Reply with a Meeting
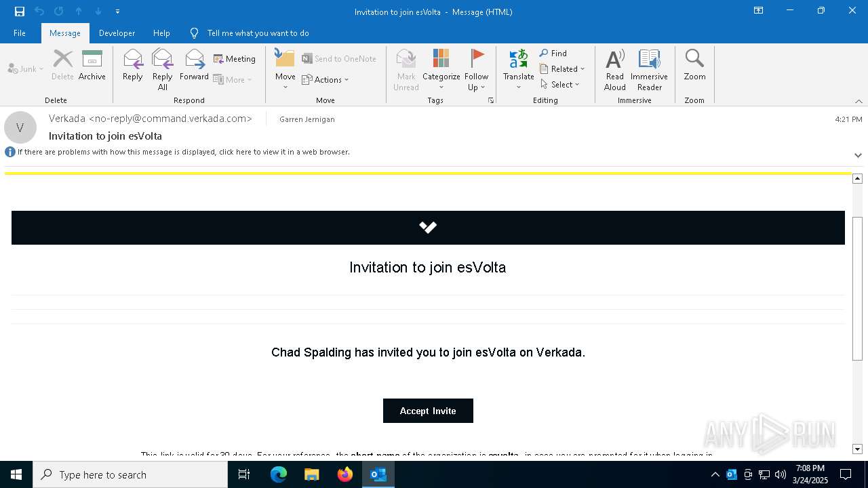Screen dimensions: 868x488 pyautogui.click(x=235, y=59)
